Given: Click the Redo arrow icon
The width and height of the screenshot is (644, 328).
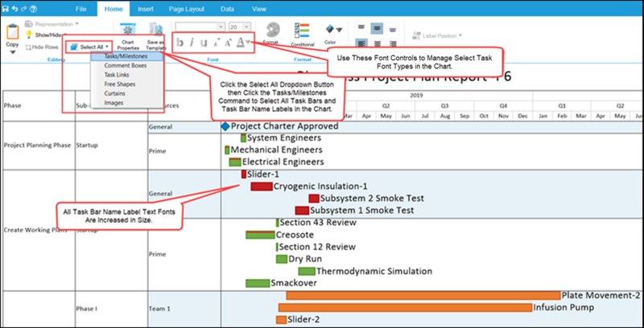Looking at the screenshot, I should click(x=24, y=9).
